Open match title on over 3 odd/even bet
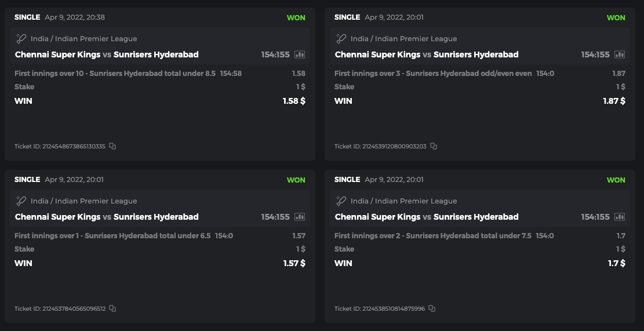The width and height of the screenshot is (644, 331). pos(427,54)
